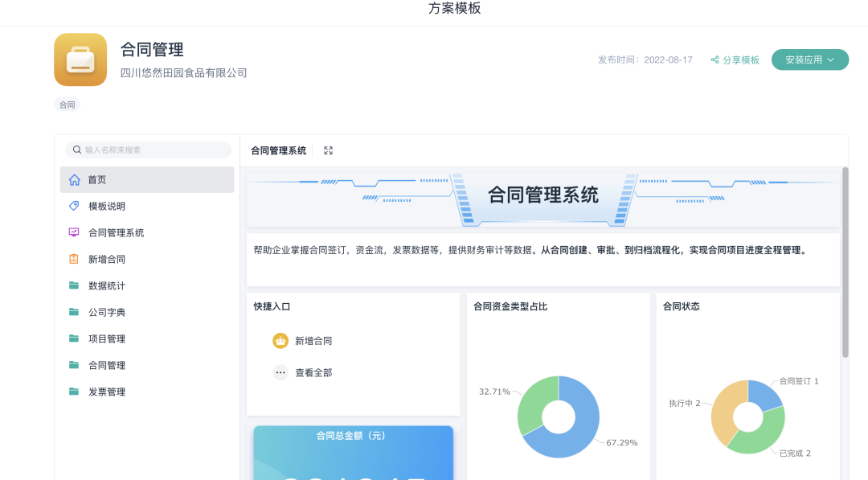Click the 执行中 2 chart label

point(684,403)
